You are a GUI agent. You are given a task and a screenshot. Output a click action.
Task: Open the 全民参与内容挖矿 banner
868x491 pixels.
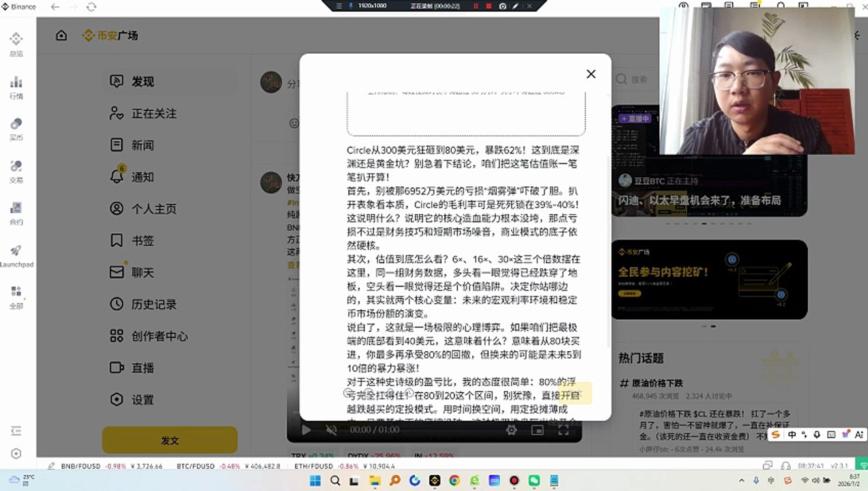tap(709, 279)
